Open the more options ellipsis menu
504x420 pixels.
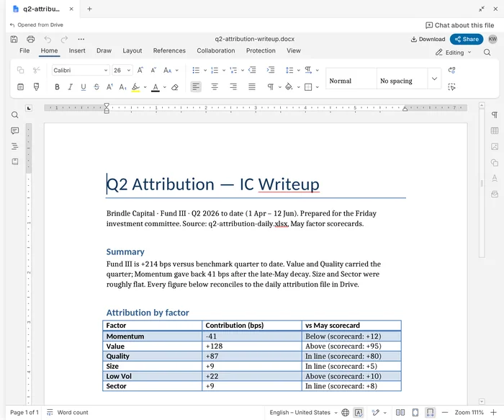click(81, 39)
